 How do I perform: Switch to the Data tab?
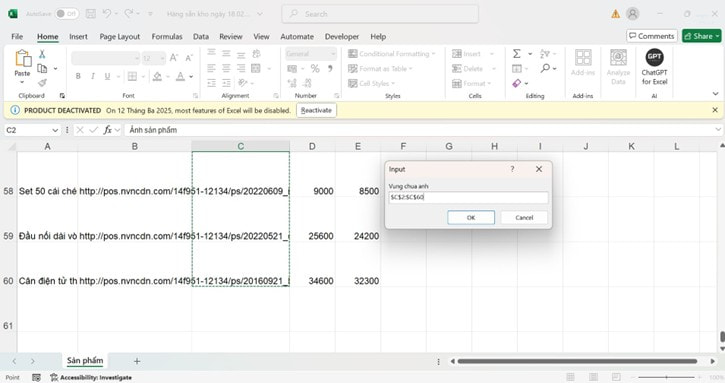[x=201, y=37]
